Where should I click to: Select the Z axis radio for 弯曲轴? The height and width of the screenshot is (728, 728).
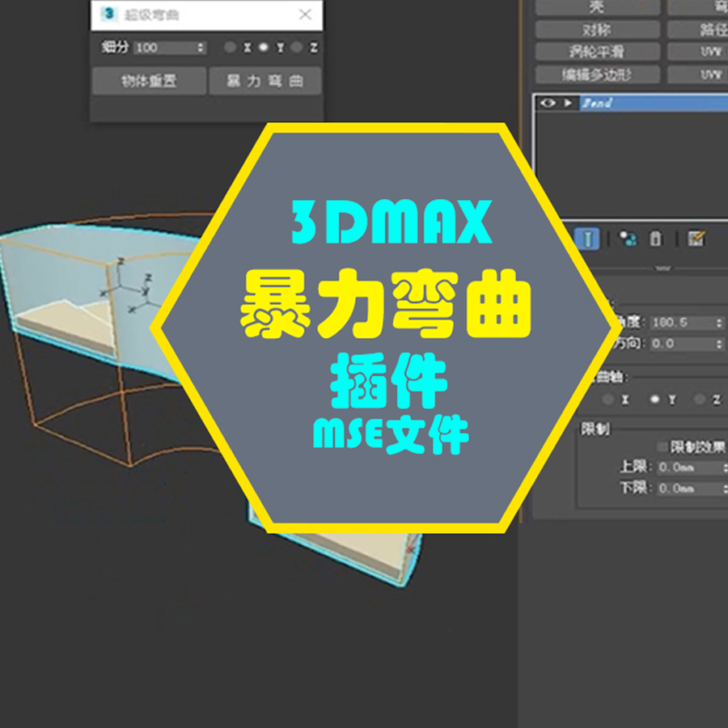pos(699,400)
